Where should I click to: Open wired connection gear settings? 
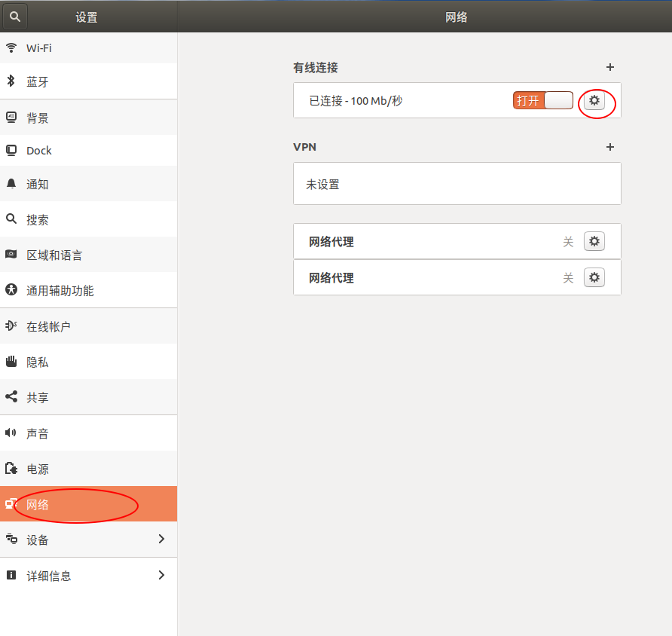(x=594, y=100)
